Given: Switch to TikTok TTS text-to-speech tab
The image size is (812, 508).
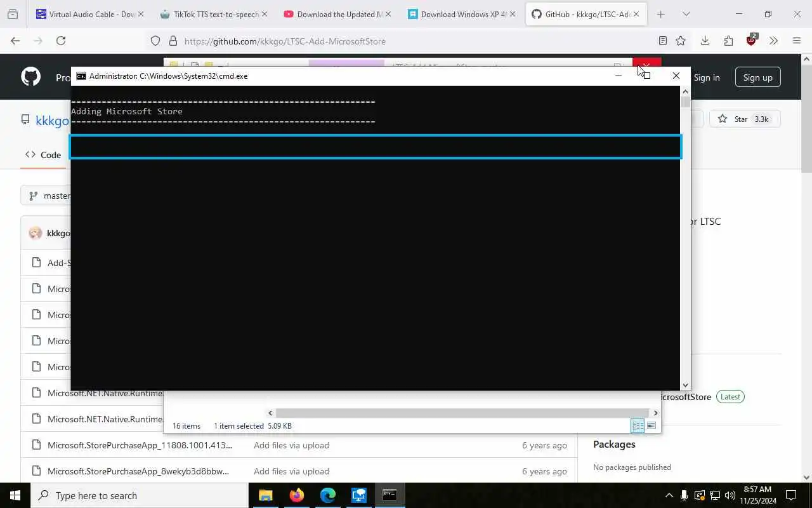Looking at the screenshot, I should click(213, 14).
